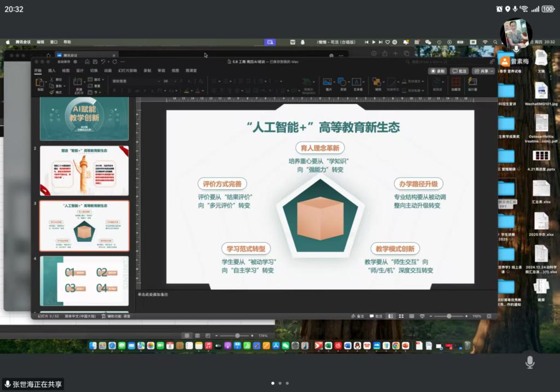Click the Picture (图片) insert icon
The width and height of the screenshot is (560, 392).
(328, 82)
